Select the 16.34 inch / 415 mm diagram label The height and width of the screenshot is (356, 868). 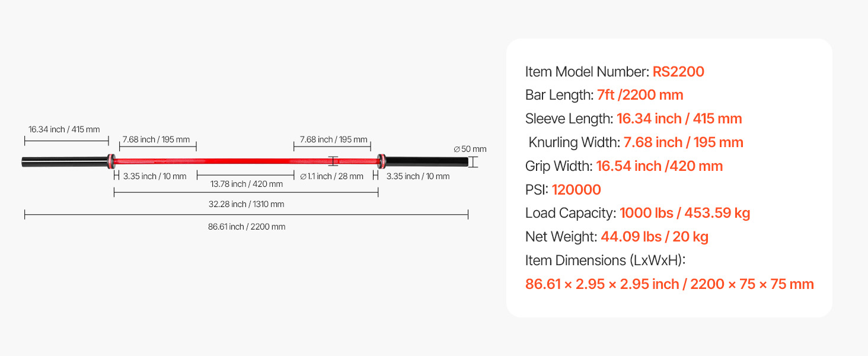coord(64,129)
